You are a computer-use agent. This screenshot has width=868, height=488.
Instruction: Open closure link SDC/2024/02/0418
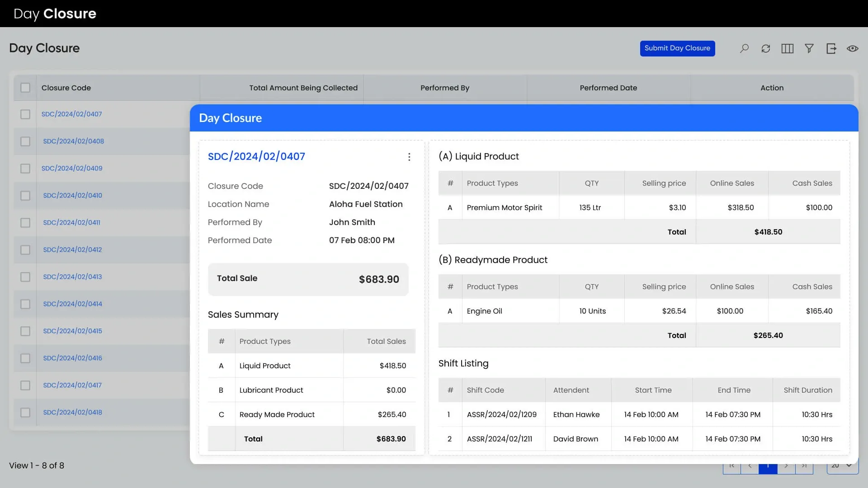tap(72, 412)
